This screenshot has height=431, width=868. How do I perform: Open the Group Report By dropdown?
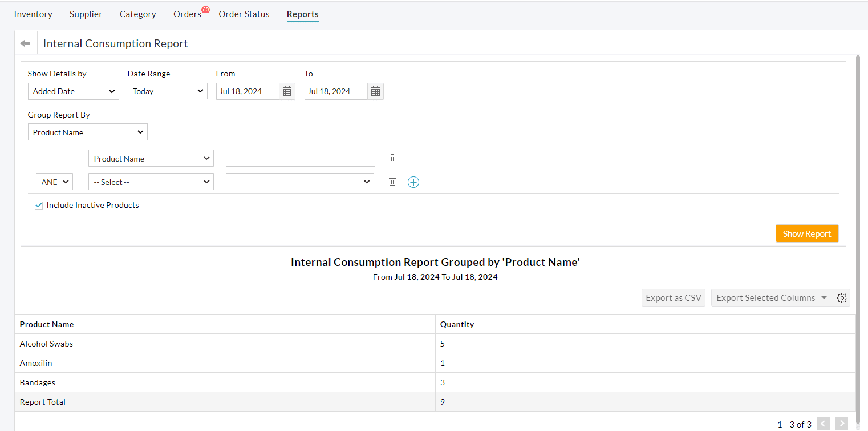(x=87, y=132)
